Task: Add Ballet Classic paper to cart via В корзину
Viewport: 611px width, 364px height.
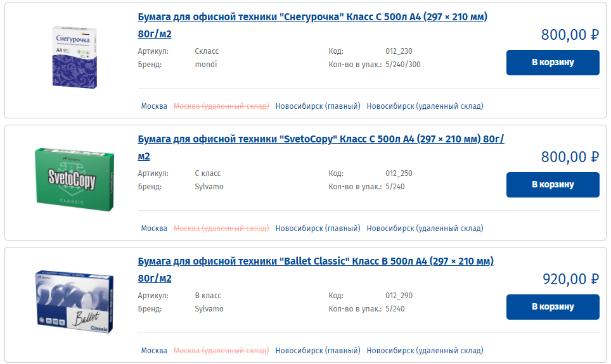Action: point(553,307)
